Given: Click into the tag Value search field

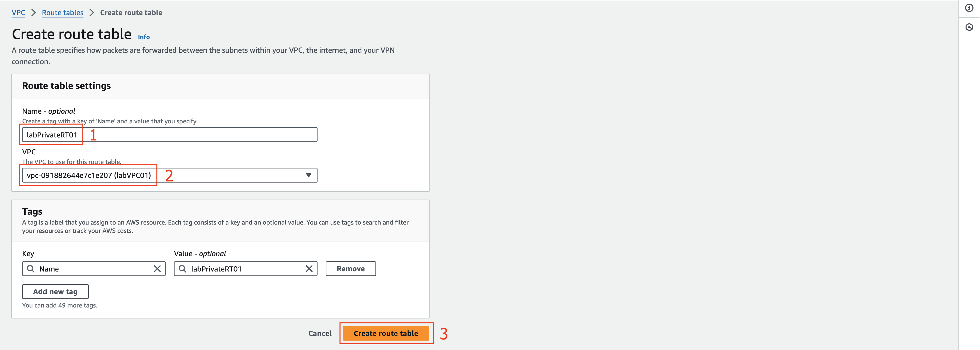Looking at the screenshot, I should [246, 269].
